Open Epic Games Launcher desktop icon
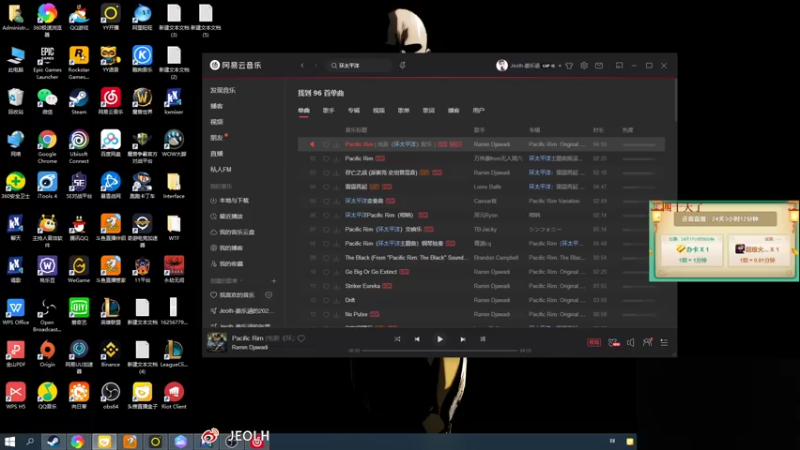The image size is (800, 450). click(x=47, y=63)
